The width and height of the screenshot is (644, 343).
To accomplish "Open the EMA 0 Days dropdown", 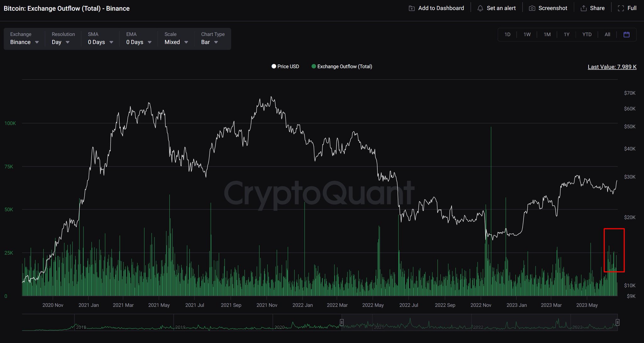I will click(139, 38).
